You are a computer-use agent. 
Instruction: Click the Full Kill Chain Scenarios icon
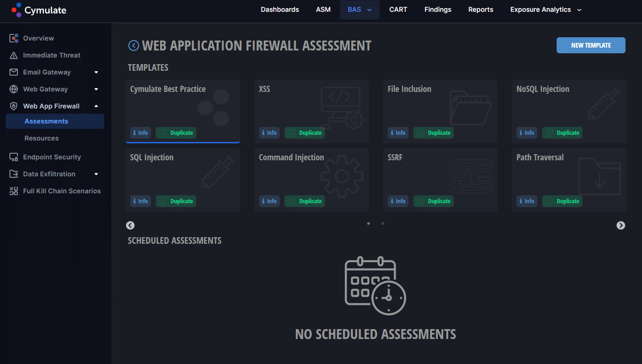click(14, 191)
